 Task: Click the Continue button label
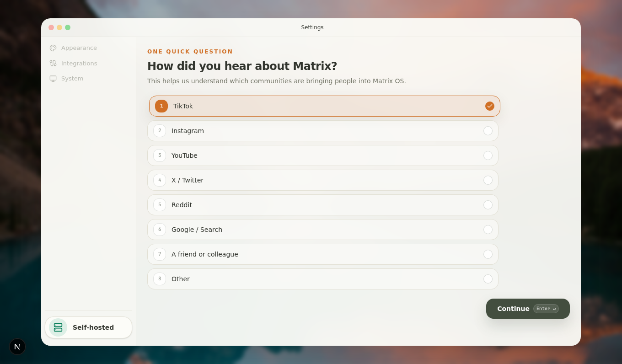pyautogui.click(x=513, y=309)
